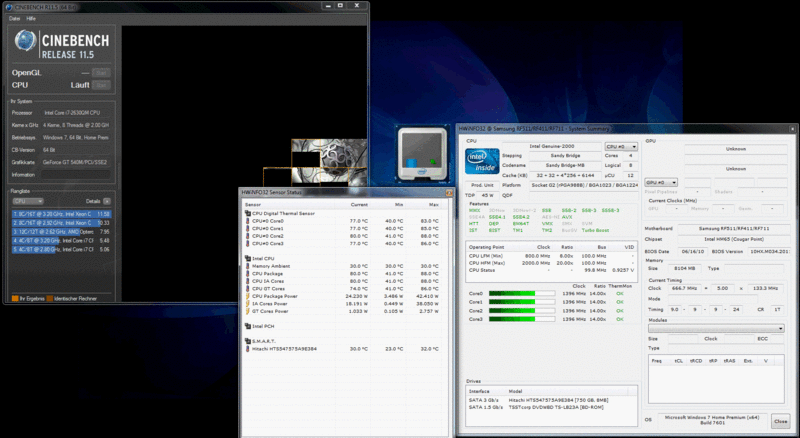
Task: Click the IA Cores Power lightning icon
Action: tap(248, 303)
